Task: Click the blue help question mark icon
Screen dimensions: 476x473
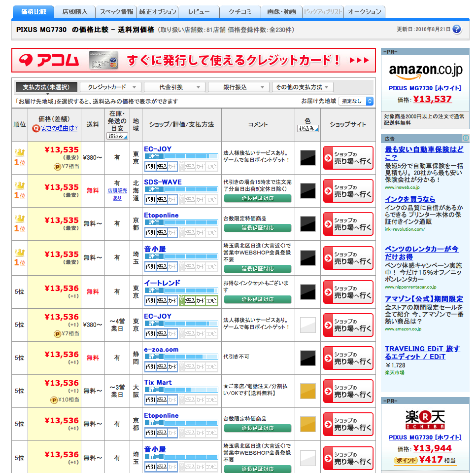Action: [x=457, y=29]
